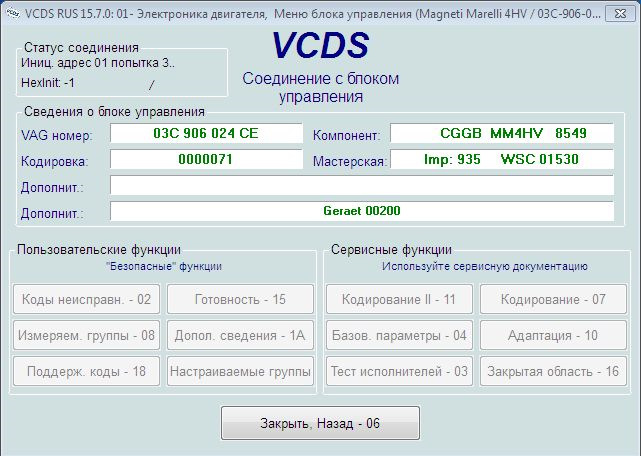641x456 pixels.
Task: Click Базов. параметры - 04 button
Action: [399, 335]
